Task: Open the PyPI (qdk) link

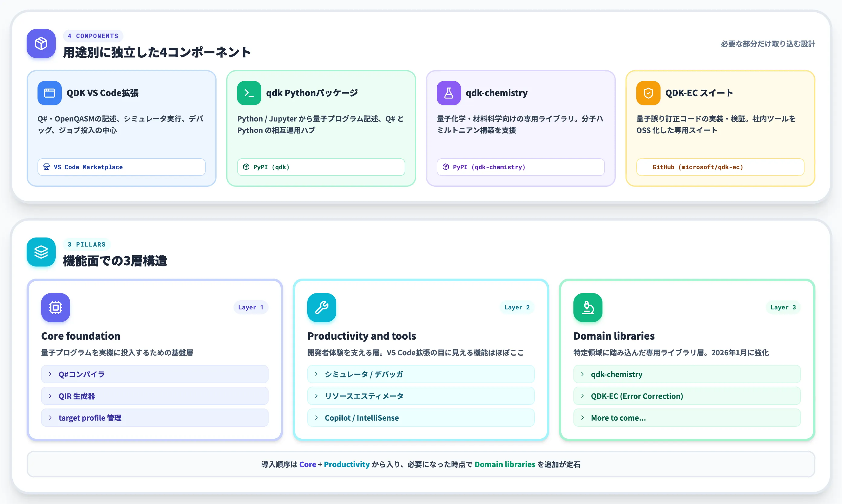Action: pos(321,167)
